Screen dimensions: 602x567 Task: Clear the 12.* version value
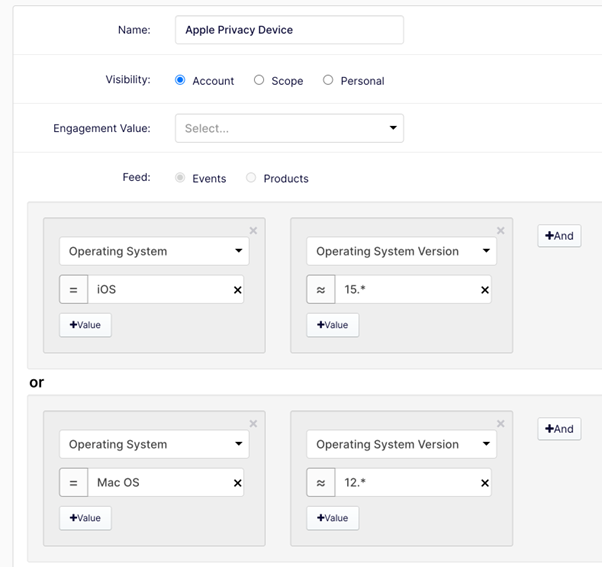coord(485,483)
